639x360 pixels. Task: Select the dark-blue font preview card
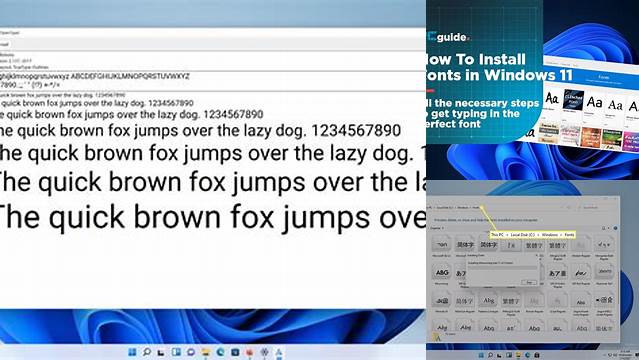pyautogui.click(x=573, y=100)
